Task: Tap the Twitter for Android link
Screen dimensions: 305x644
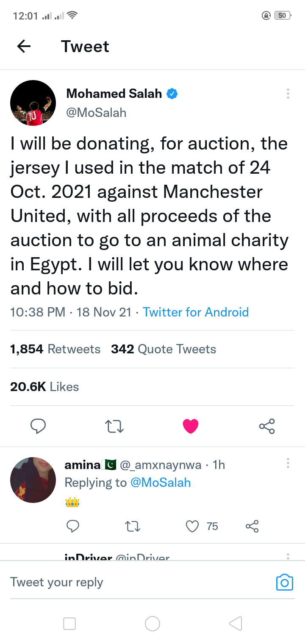Action: click(196, 312)
